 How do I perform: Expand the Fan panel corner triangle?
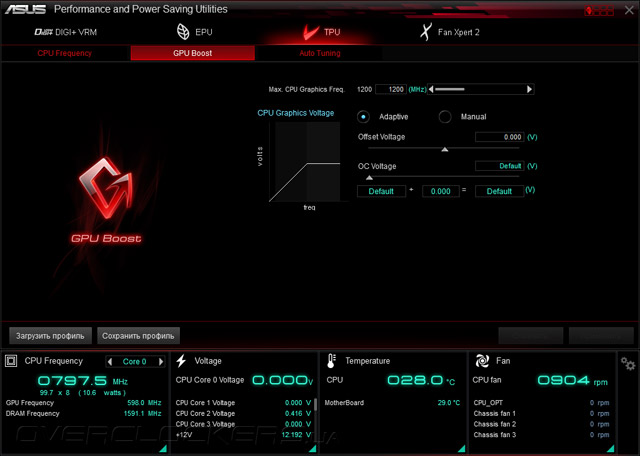coord(610,449)
